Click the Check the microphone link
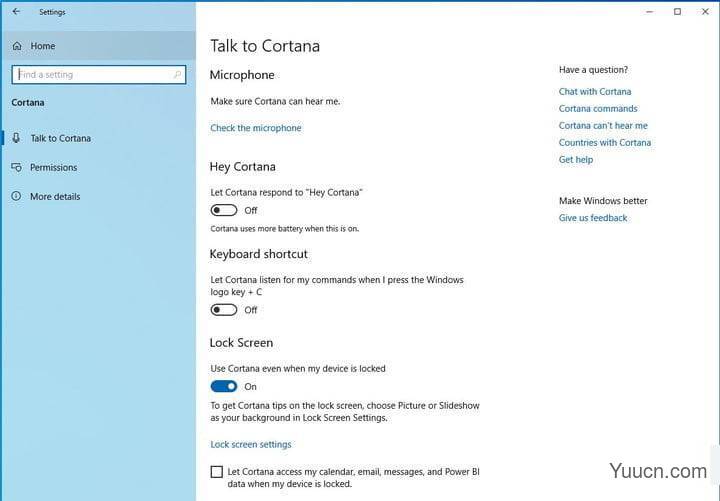This screenshot has width=720, height=501. click(256, 128)
